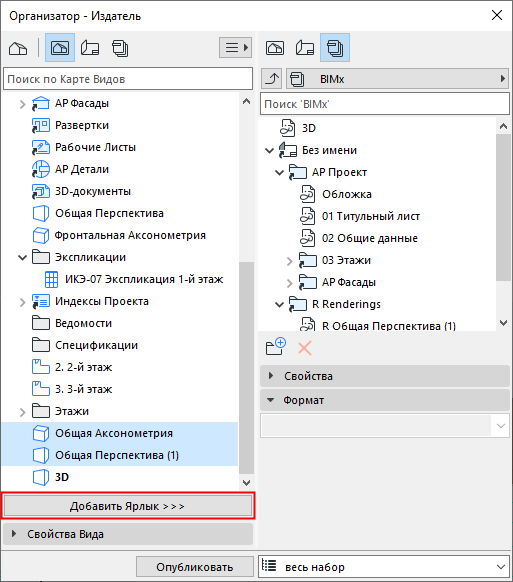Select the 3D view in left tree

(x=62, y=477)
